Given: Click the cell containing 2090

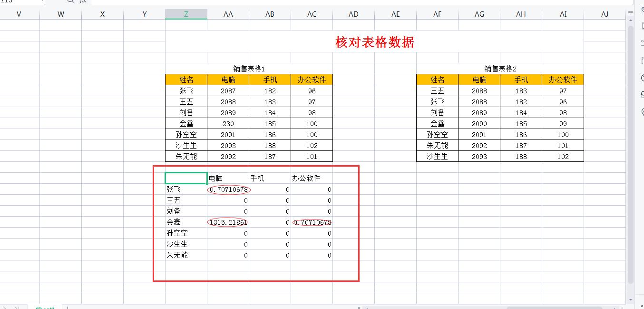Looking at the screenshot, I should coord(479,123).
